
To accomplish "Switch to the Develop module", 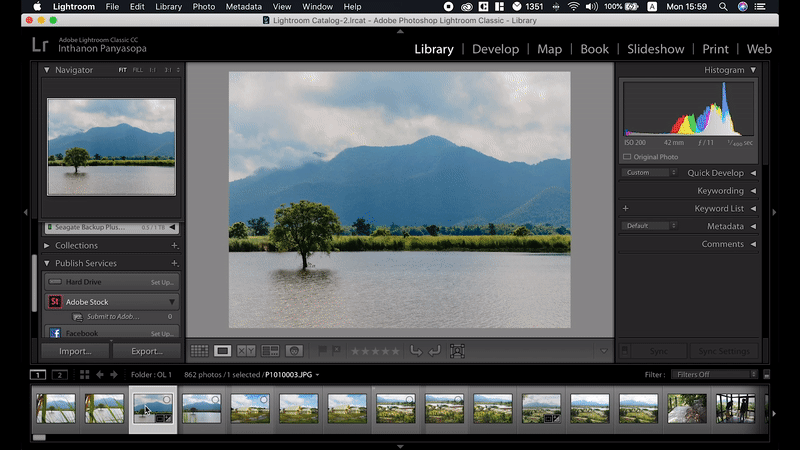I will [495, 49].
